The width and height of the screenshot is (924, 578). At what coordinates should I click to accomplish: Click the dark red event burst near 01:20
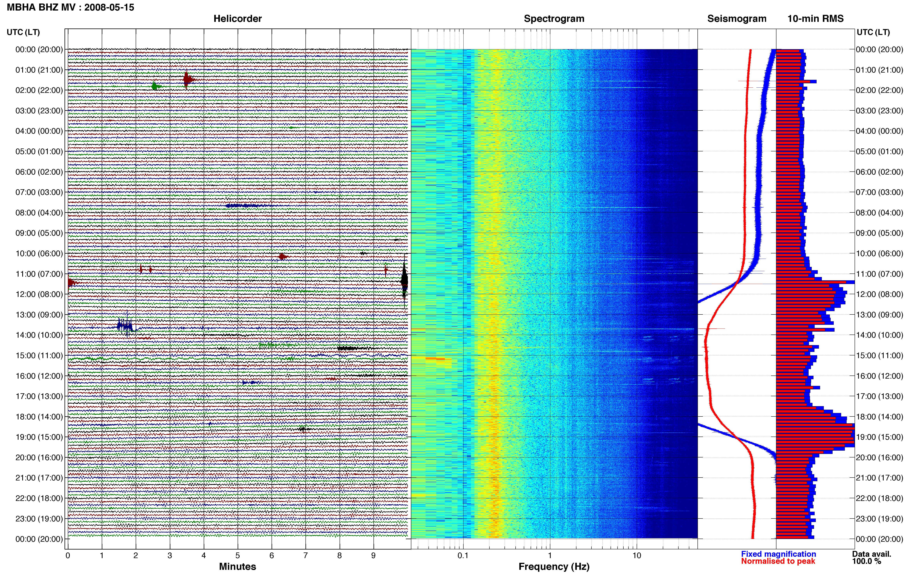187,80
